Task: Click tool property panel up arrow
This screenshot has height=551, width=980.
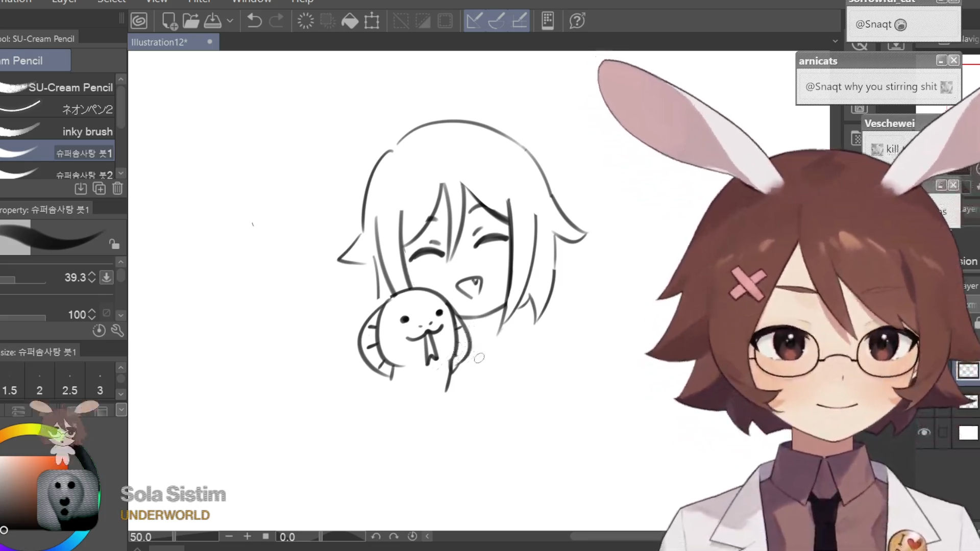Action: [121, 262]
